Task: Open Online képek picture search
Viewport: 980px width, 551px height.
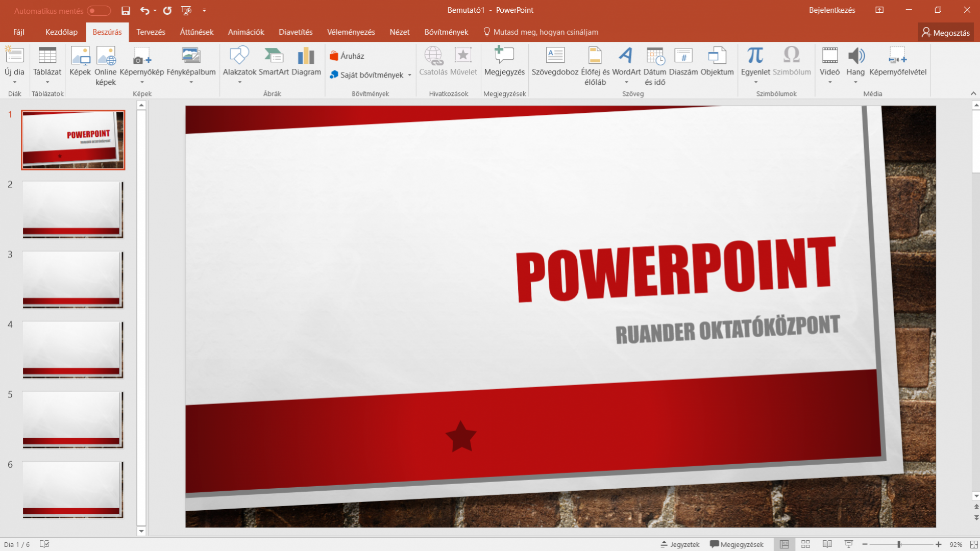Action: [x=106, y=65]
